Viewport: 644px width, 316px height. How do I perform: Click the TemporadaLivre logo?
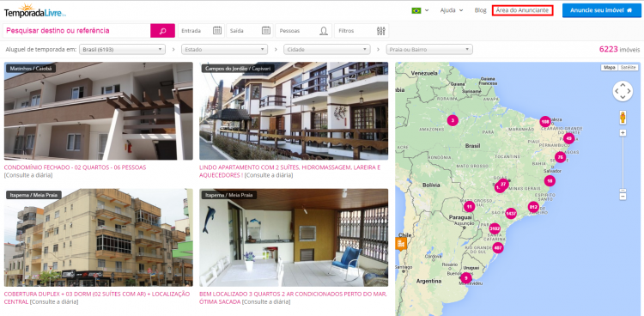(35, 10)
